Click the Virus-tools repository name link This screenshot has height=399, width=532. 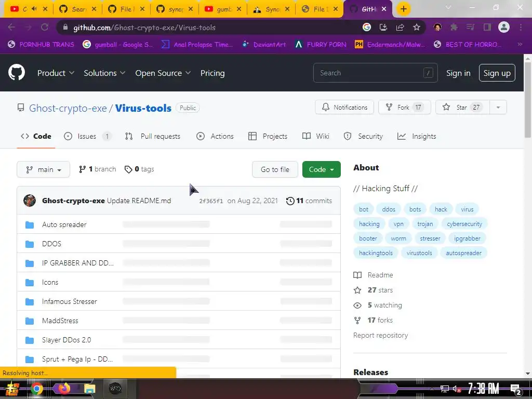coord(143,108)
